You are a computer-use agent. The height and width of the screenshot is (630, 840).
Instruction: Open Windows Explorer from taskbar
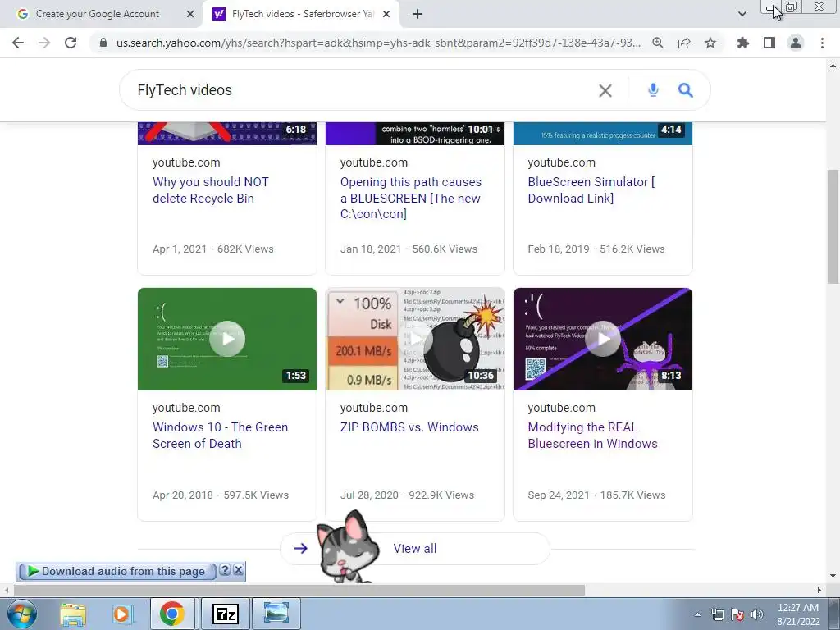click(73, 614)
